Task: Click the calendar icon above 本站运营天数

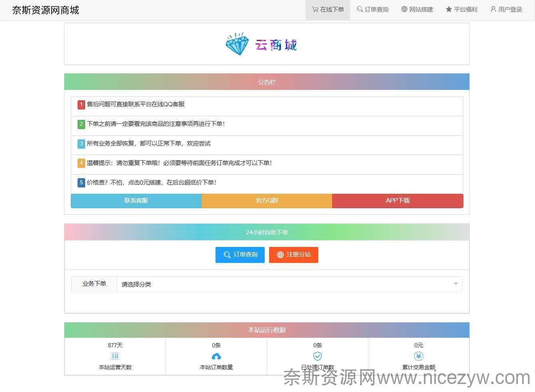Action: coord(115,356)
